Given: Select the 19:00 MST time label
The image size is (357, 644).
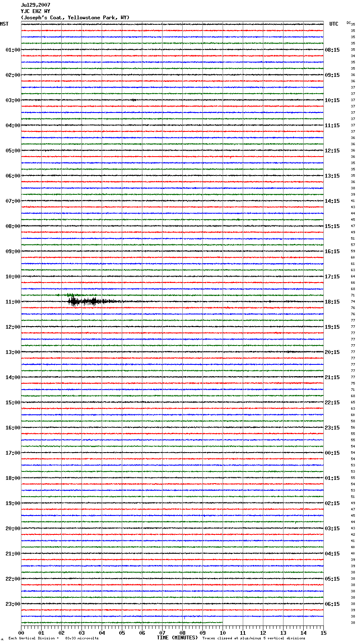Looking at the screenshot, I should (13, 503).
